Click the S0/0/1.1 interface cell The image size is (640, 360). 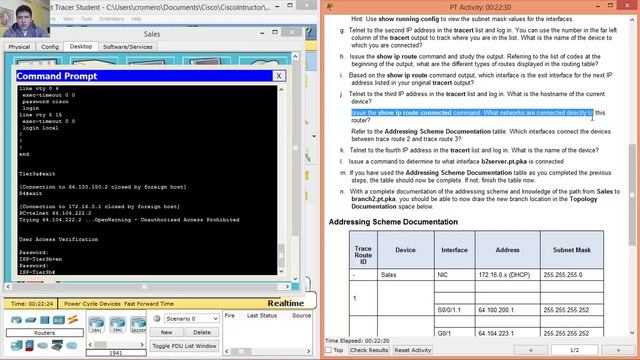pyautogui.click(x=454, y=310)
